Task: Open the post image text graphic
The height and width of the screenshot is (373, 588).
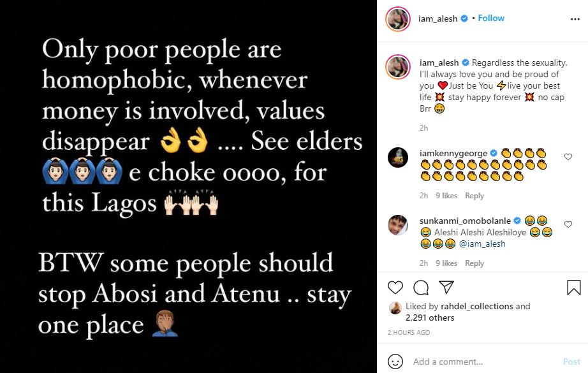Action: (x=188, y=186)
